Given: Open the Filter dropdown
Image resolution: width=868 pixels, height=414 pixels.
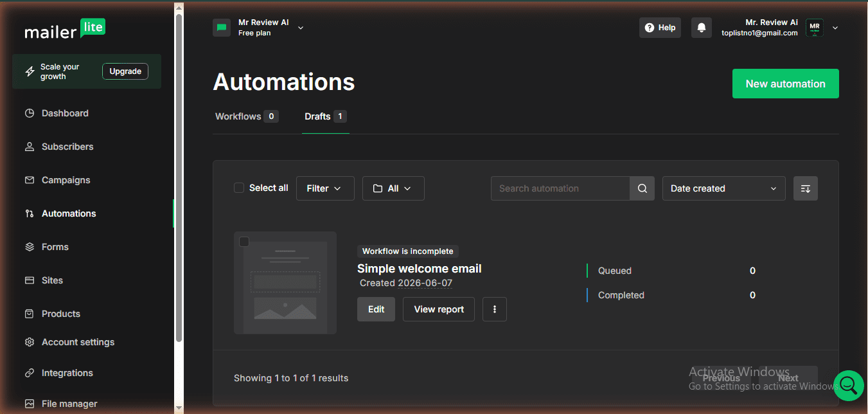Looking at the screenshot, I should [325, 188].
